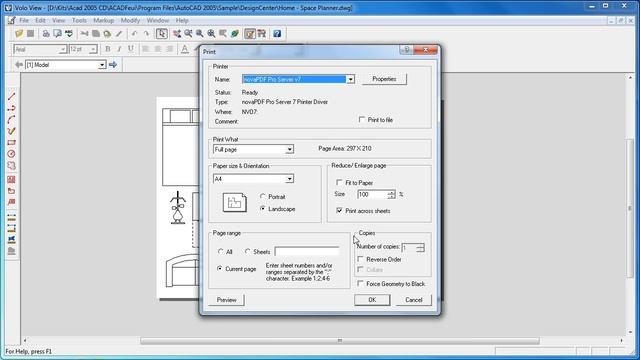Enable the Print to file checkbox
Screen dimensions: 640x360
pyautogui.click(x=362, y=120)
